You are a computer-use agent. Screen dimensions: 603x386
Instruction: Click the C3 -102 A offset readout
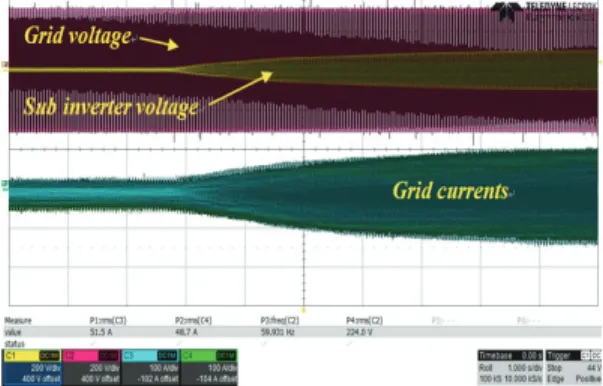coord(158,379)
